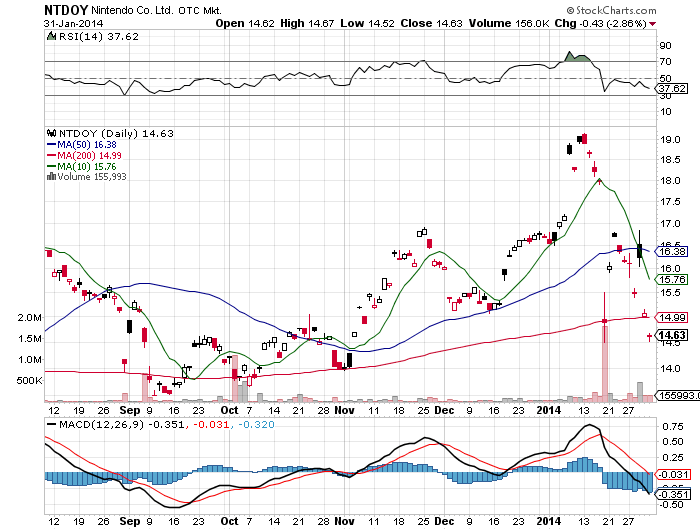
Task: Click the Volume 155,993 legend text
Action: pos(92,177)
